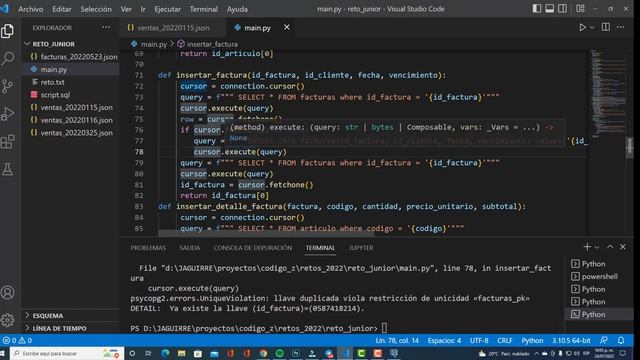Open the Ejecutar menu

click(167, 9)
